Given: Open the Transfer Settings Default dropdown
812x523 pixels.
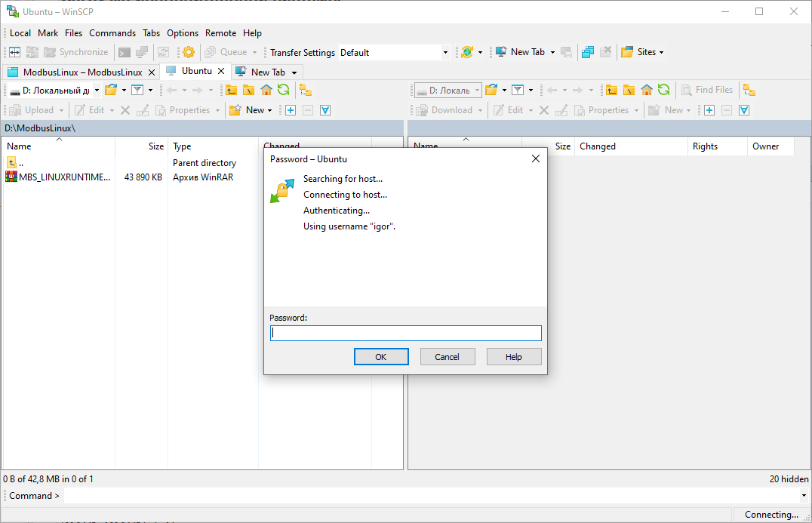Looking at the screenshot, I should 445,52.
